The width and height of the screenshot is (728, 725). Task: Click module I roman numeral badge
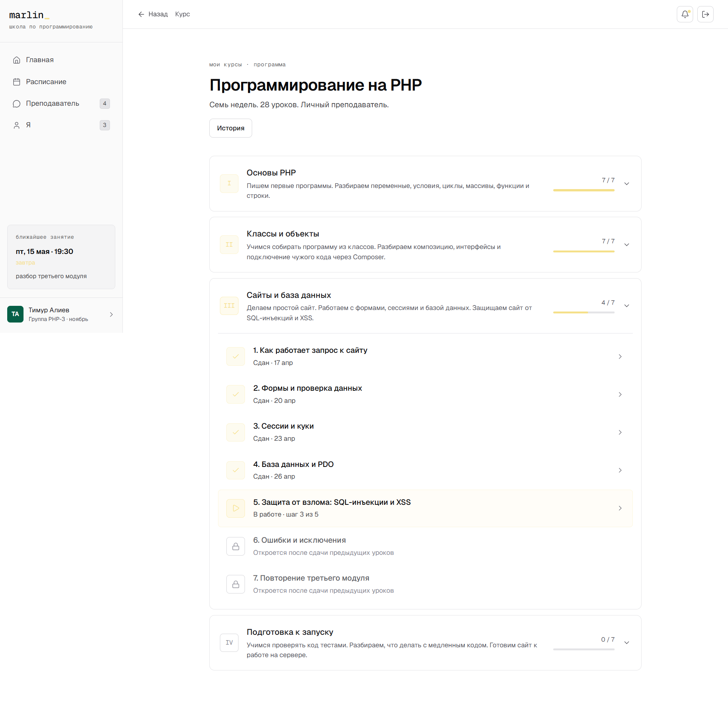tap(229, 183)
